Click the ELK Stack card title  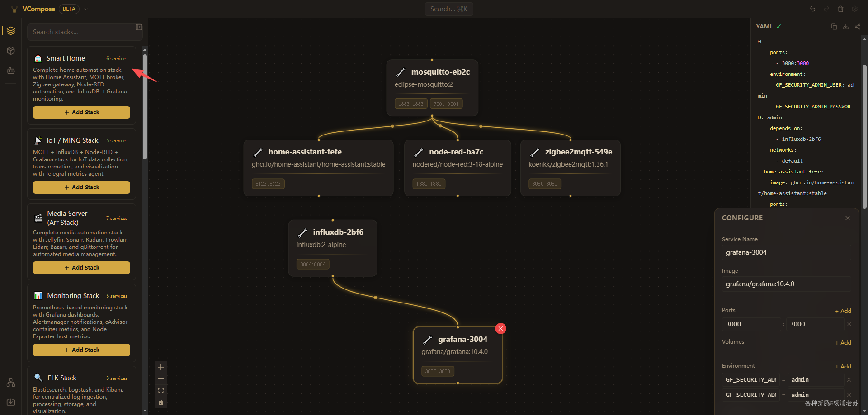[x=62, y=378]
